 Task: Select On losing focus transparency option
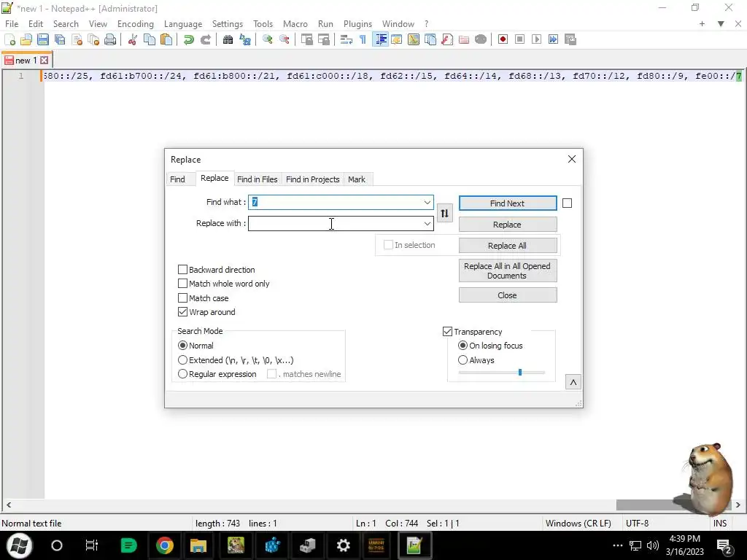462,345
